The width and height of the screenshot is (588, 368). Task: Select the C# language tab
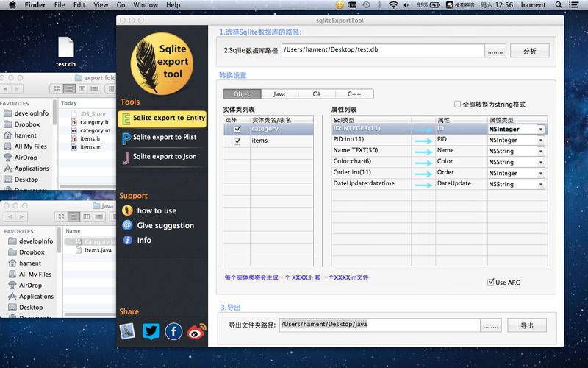click(317, 94)
